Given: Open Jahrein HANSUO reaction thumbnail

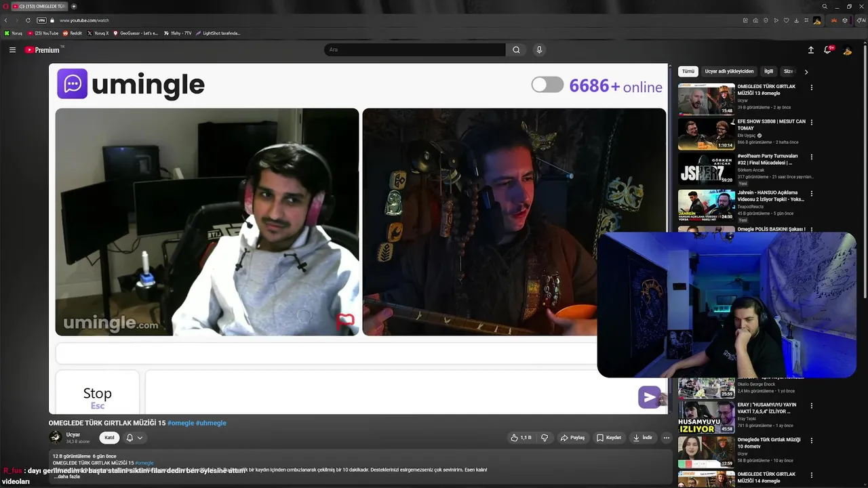Looking at the screenshot, I should pyautogui.click(x=707, y=205).
